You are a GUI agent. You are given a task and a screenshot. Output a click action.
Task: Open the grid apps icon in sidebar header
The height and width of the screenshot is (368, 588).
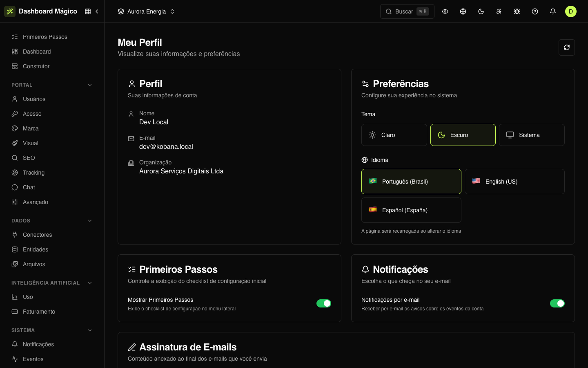(x=88, y=11)
